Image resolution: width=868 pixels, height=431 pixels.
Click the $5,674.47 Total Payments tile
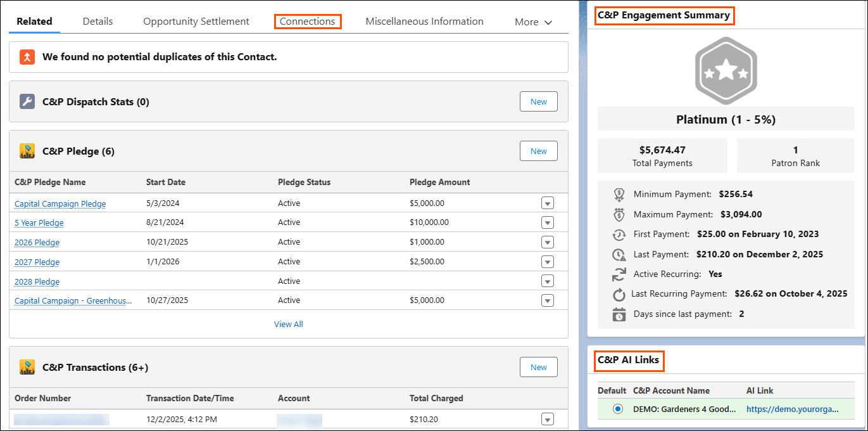(662, 156)
